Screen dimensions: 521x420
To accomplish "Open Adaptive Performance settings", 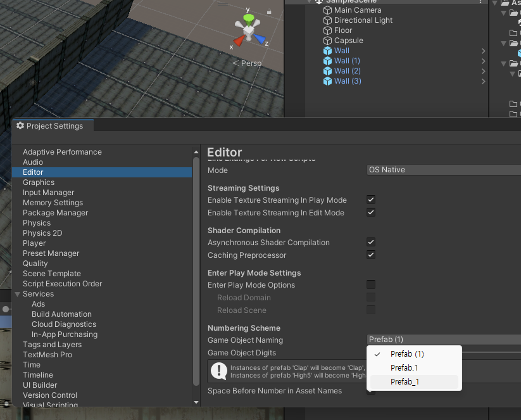I will (x=62, y=152).
